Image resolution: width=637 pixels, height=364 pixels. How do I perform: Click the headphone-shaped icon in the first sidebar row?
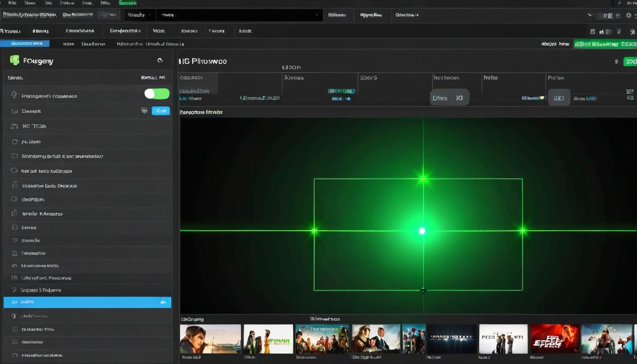pyautogui.click(x=14, y=95)
